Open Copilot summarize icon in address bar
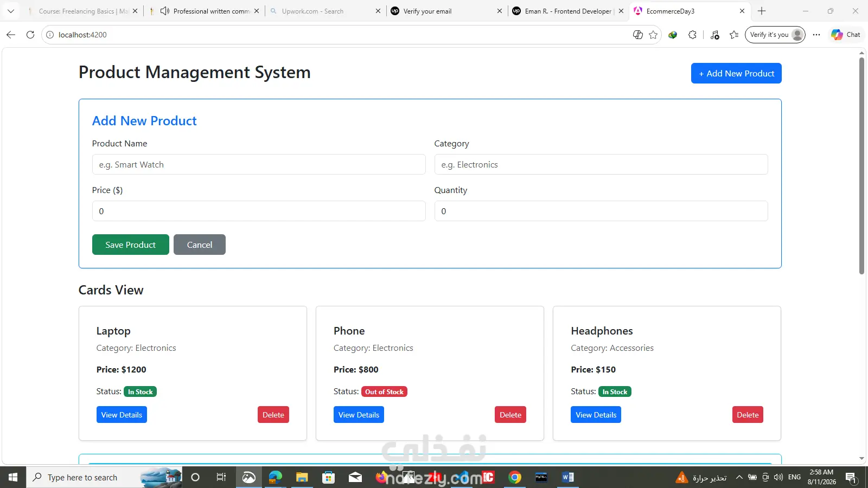 [x=638, y=35]
